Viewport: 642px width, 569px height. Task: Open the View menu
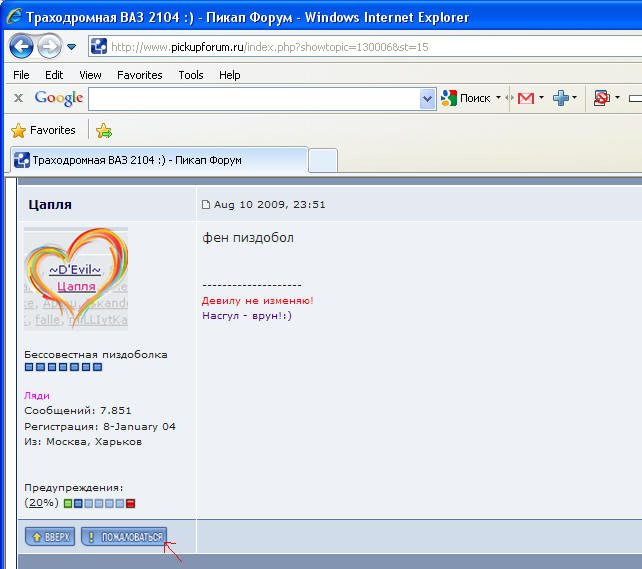click(x=90, y=75)
